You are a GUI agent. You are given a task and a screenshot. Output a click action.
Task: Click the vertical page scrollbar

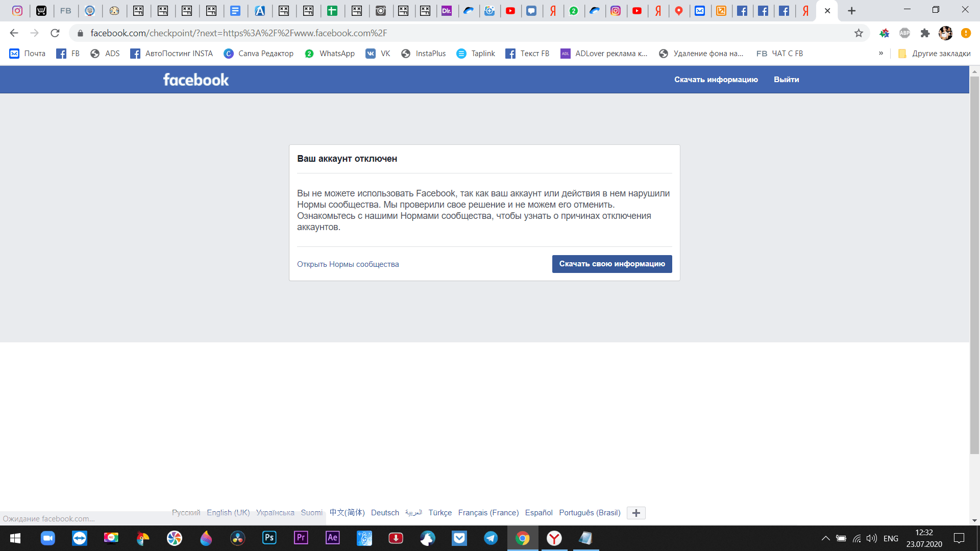pos(974,265)
